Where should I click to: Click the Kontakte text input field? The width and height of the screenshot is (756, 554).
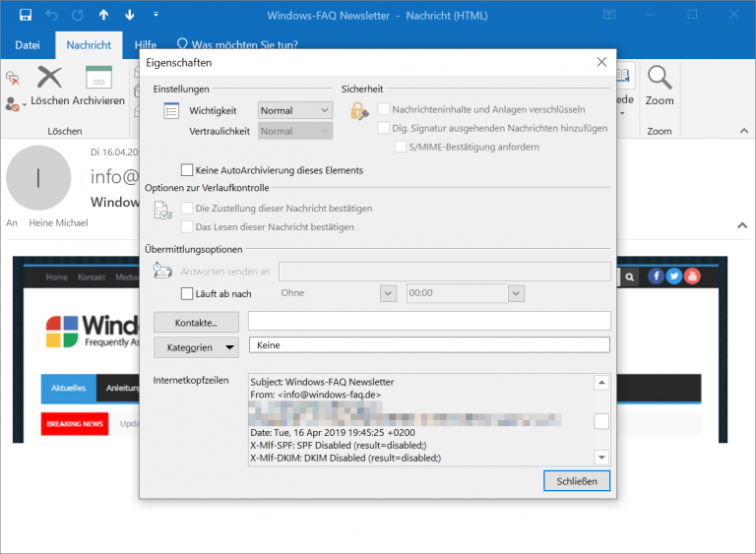pyautogui.click(x=428, y=321)
